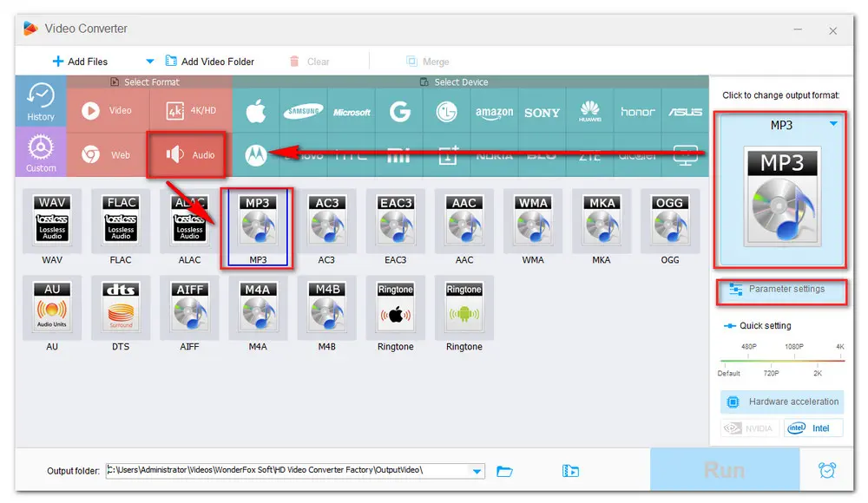Expand the Add Files dropdown arrow
This screenshot has height=503, width=868.
(149, 61)
